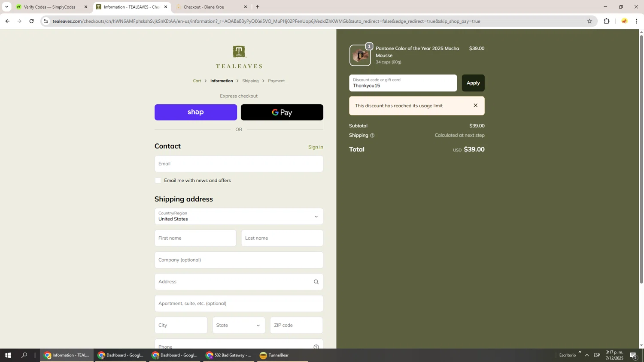Click the Information breadcrumb step
The width and height of the screenshot is (644, 362).
(x=222, y=81)
